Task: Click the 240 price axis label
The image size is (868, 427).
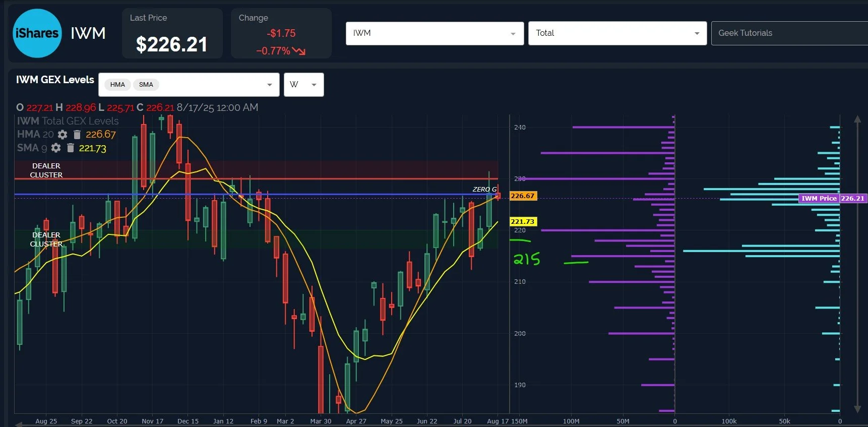Action: tap(520, 127)
